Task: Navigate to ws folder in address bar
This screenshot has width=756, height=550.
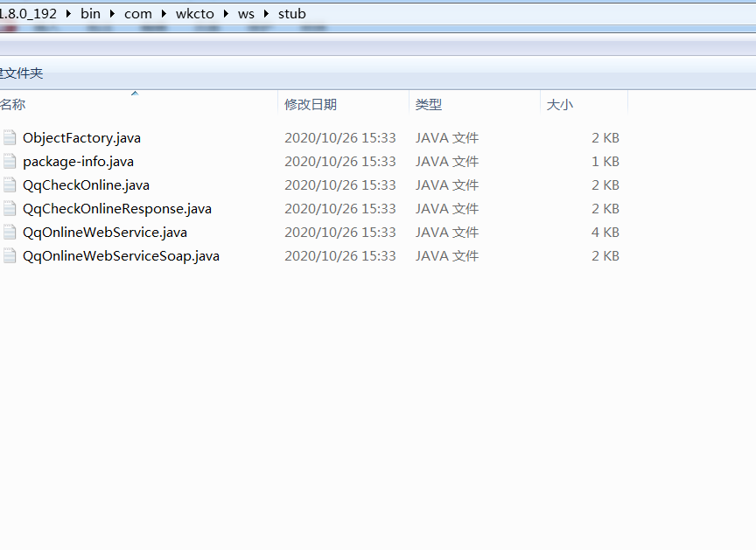Action: click(x=246, y=14)
